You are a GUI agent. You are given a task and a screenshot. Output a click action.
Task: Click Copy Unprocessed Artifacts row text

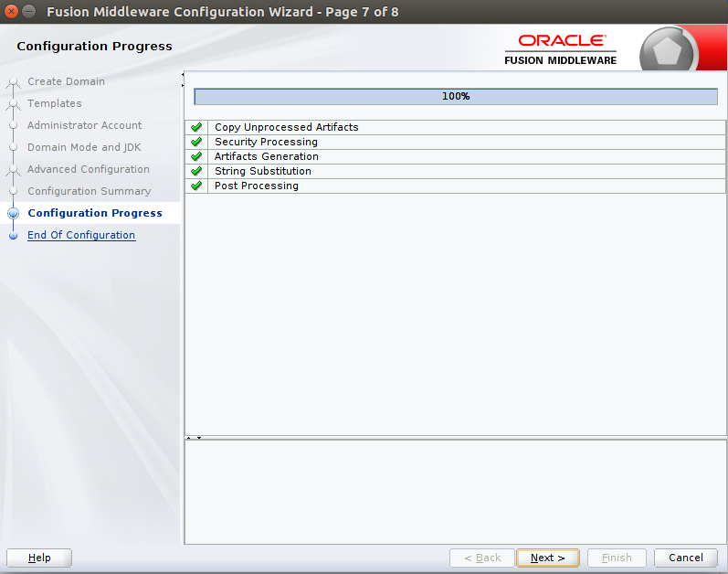287,127
